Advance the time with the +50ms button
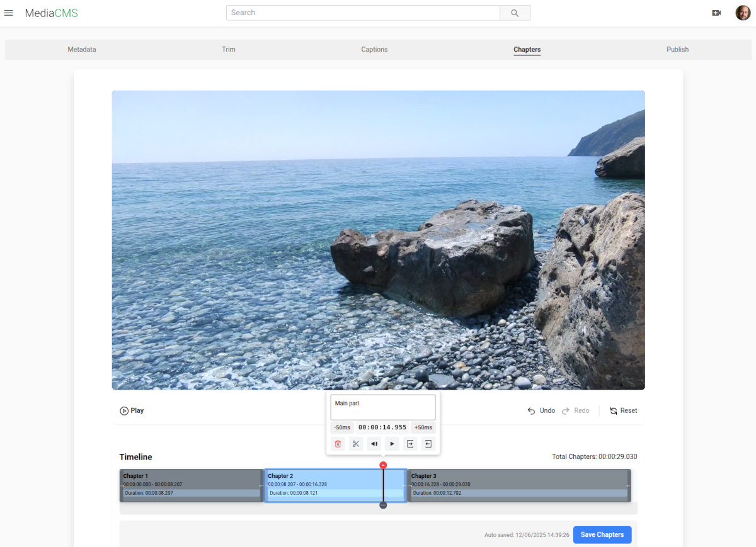Viewport: 756px width, 547px height. [423, 427]
